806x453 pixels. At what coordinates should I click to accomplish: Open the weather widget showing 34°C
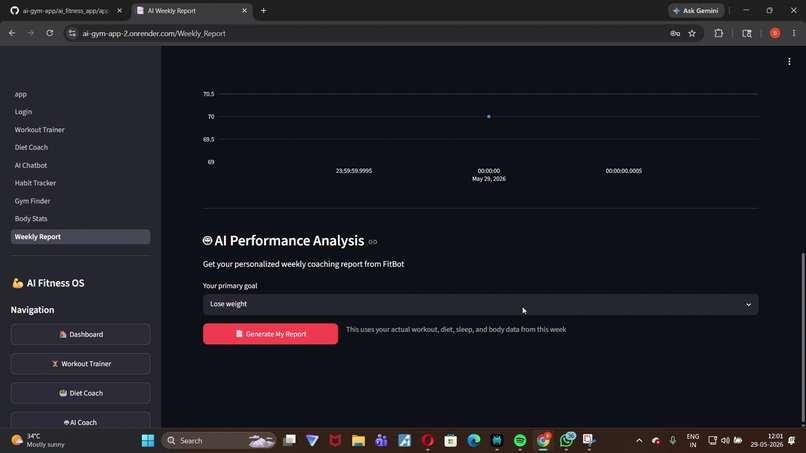39,441
